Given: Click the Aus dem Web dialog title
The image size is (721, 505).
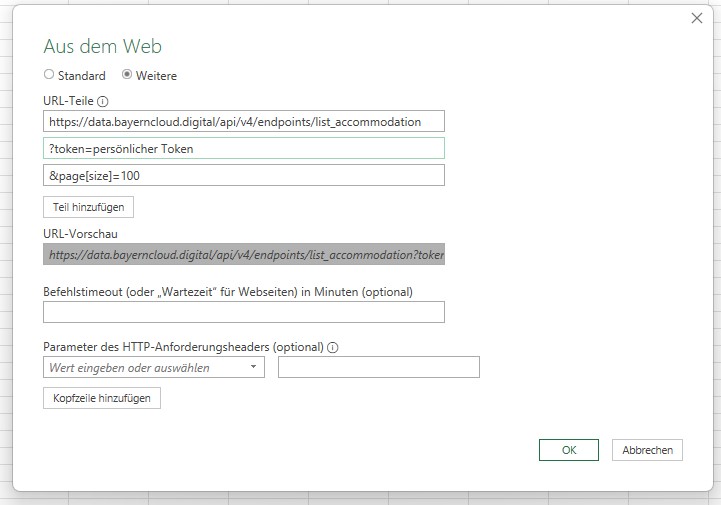Looking at the screenshot, I should (103, 46).
